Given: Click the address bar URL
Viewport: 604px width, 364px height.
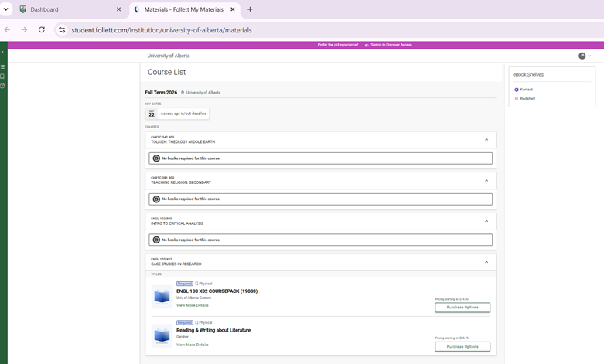Looking at the screenshot, I should coord(162,30).
